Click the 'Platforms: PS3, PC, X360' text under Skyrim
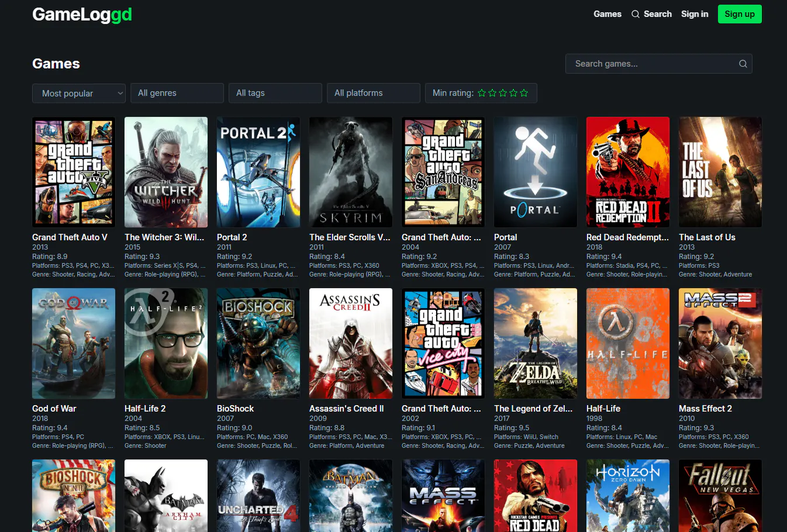The width and height of the screenshot is (787, 532). click(x=344, y=265)
